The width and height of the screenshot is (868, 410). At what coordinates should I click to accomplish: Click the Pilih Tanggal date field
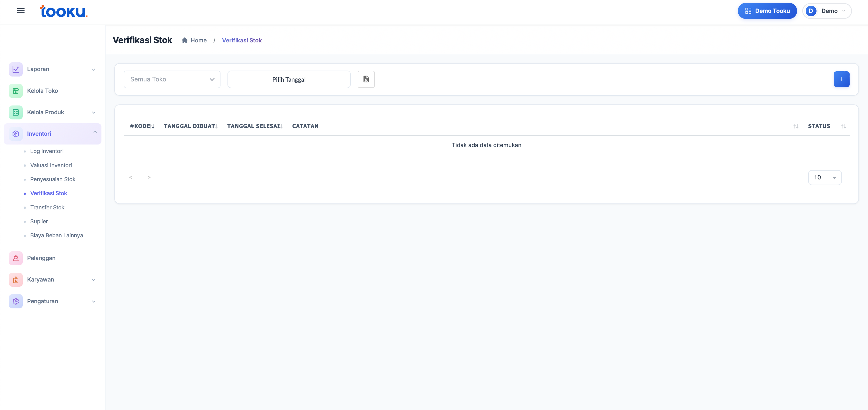pos(289,79)
